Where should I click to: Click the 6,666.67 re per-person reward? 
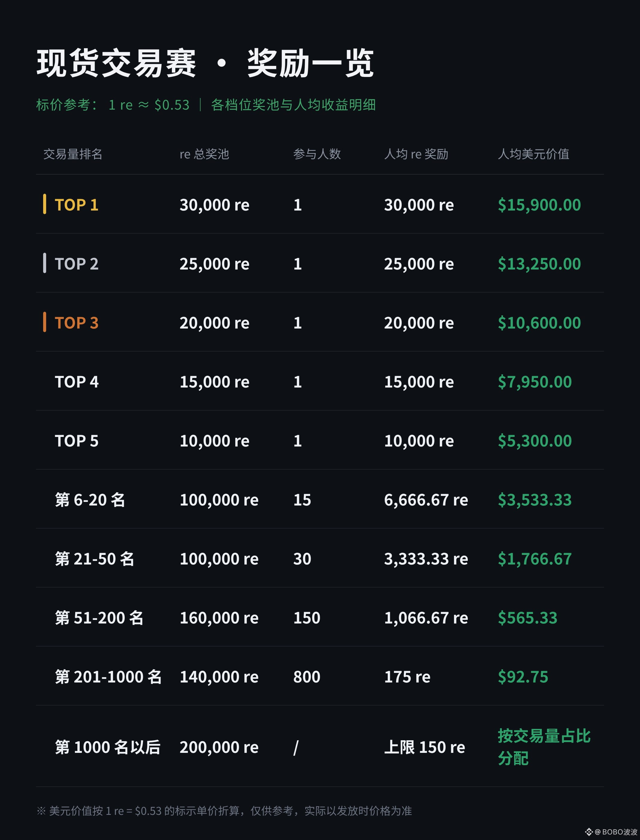pyautogui.click(x=426, y=500)
